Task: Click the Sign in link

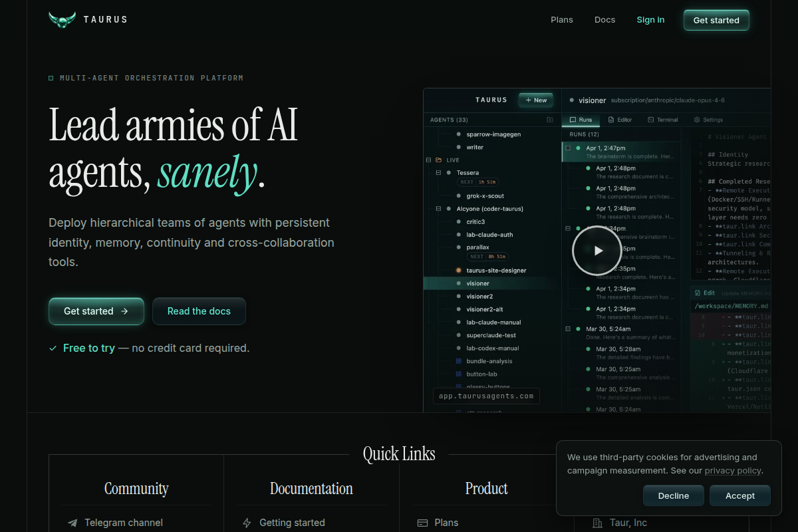Action: (650, 20)
